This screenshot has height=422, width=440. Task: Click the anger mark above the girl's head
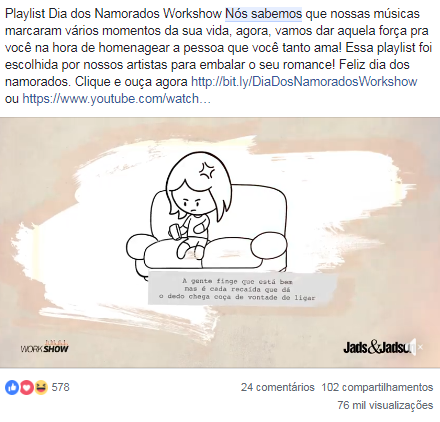click(207, 170)
